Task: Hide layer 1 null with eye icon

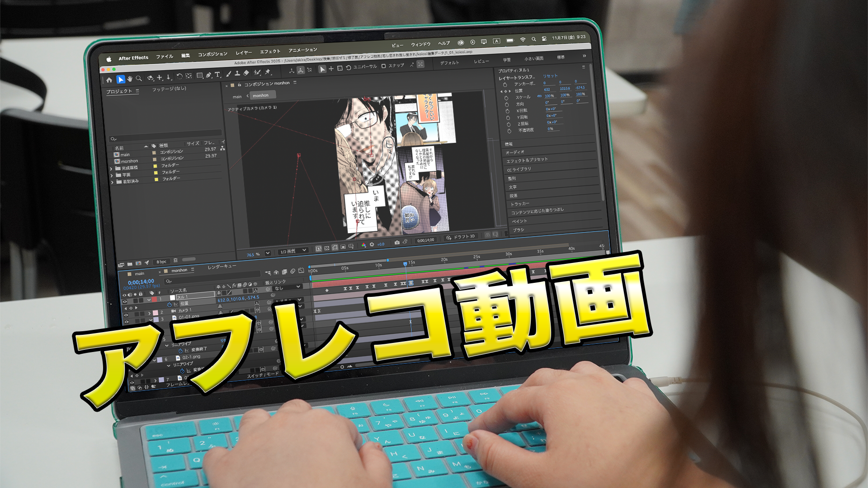Action: click(x=125, y=301)
